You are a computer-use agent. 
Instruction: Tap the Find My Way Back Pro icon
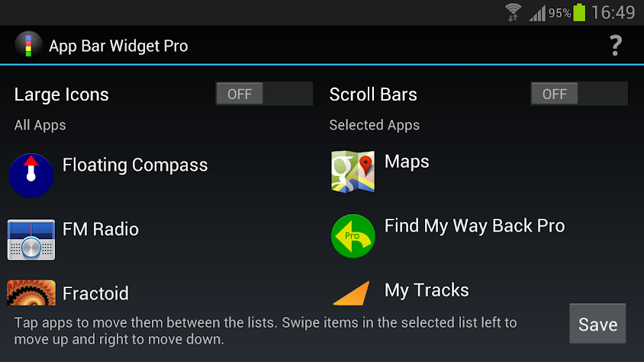coord(353,236)
